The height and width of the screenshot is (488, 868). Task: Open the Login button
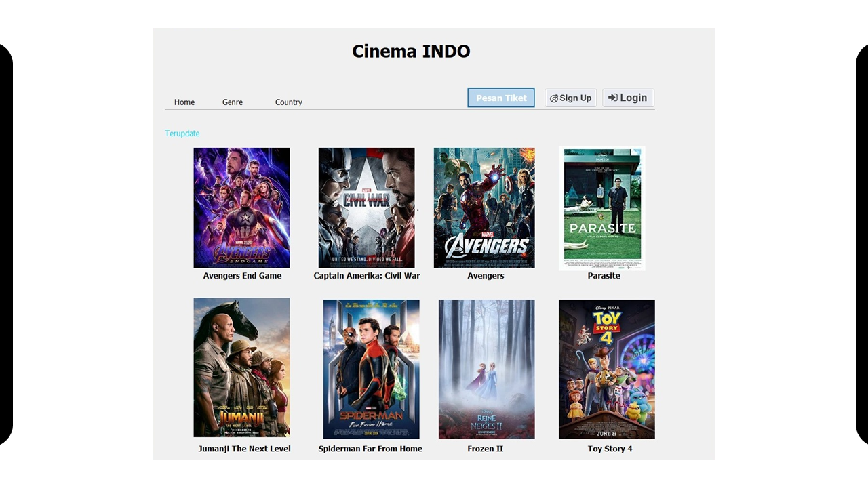point(628,98)
